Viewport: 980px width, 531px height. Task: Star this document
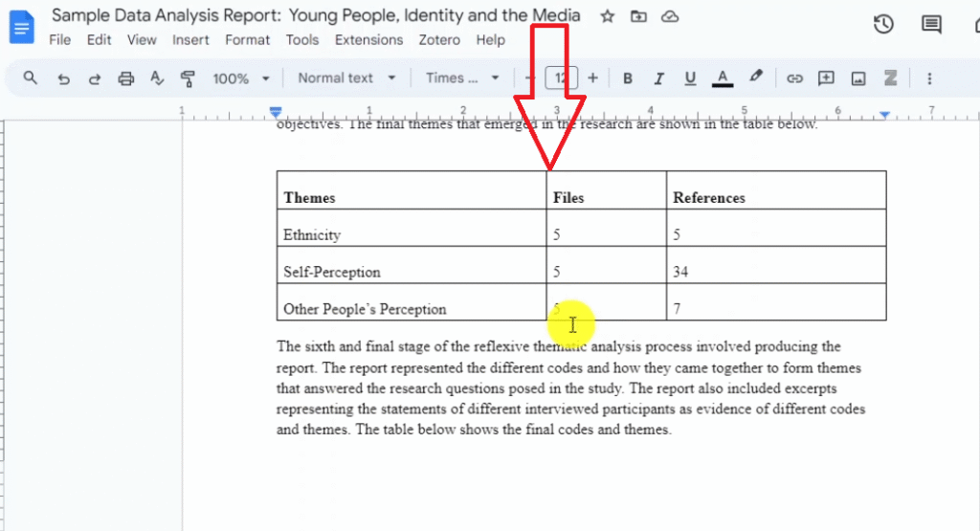[608, 16]
